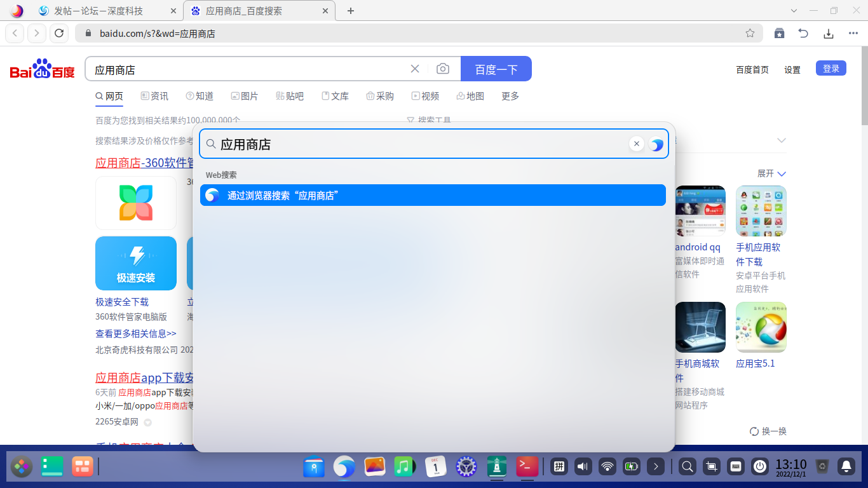This screenshot has height=488, width=868.
Task: Open the onscreen keyboard tray icon
Action: [736, 467]
